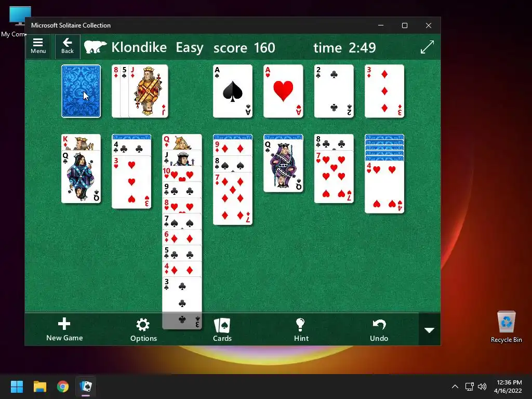The height and width of the screenshot is (399, 532).
Task: Open network status in system tray
Action: pyautogui.click(x=470, y=387)
